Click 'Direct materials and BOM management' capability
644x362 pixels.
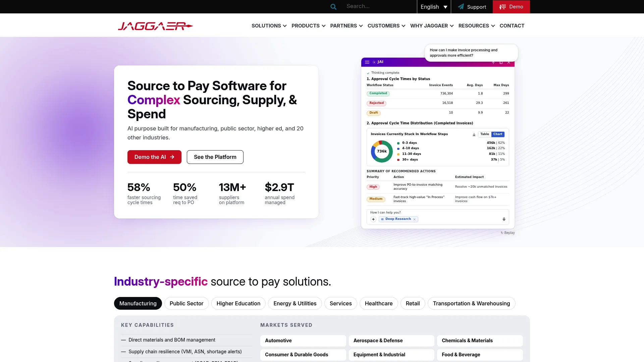coord(186,340)
